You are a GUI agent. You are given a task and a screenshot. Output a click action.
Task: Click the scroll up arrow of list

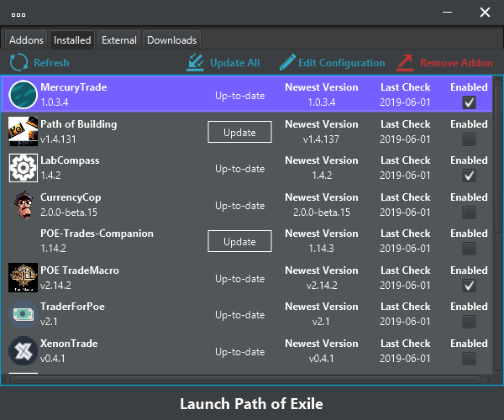coord(498,79)
